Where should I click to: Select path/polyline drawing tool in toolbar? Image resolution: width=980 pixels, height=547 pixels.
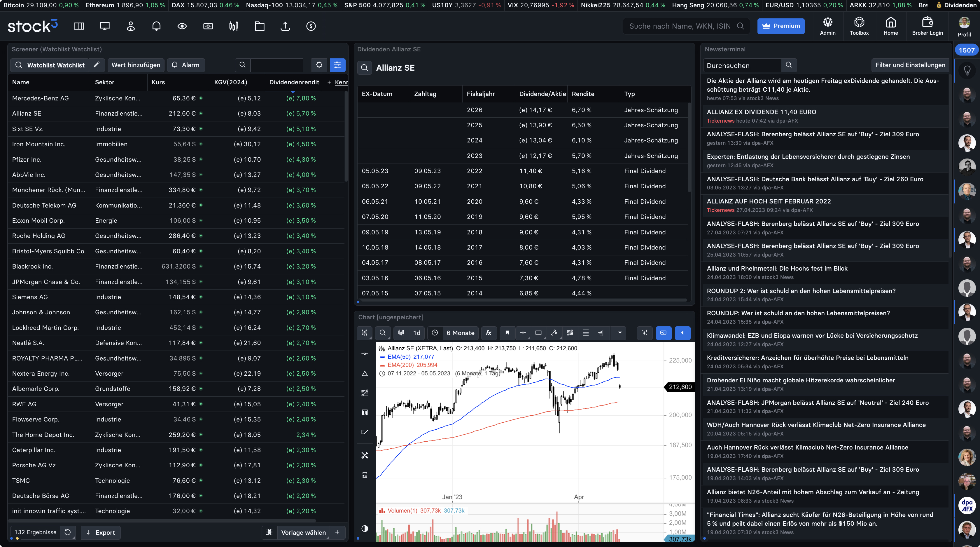554,333
